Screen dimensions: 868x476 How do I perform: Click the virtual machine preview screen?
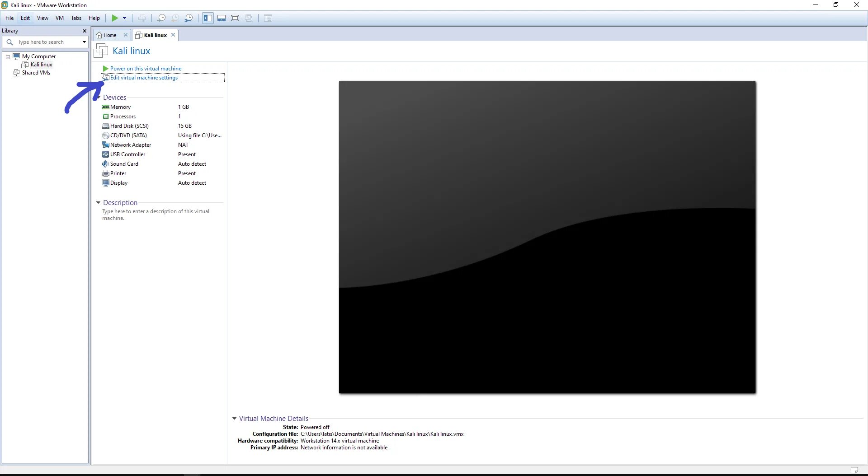547,237
